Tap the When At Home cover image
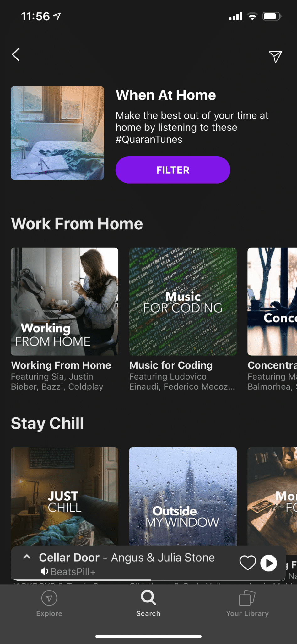The image size is (297, 644). [57, 133]
